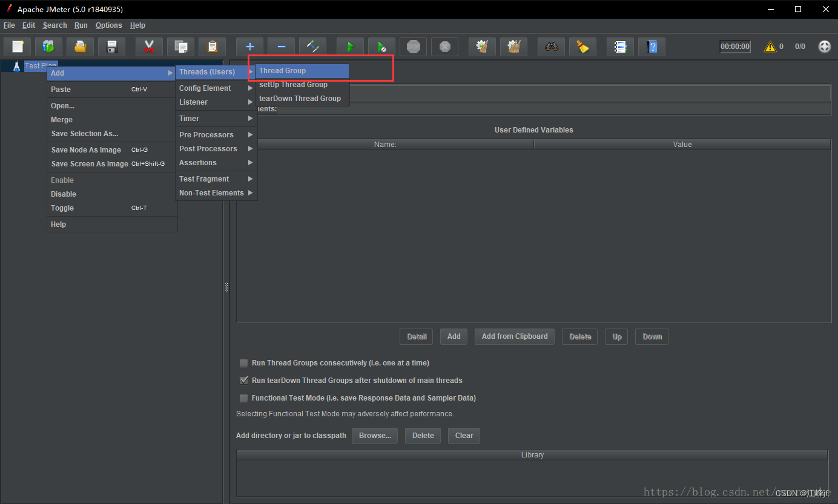This screenshot has height=504, width=838.
Task: Expand the Assertions submenu
Action: point(216,163)
